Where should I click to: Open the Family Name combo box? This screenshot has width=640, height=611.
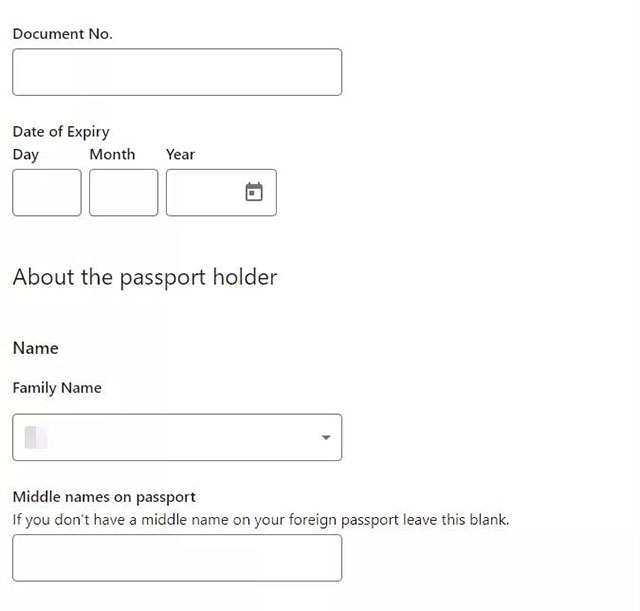(x=177, y=437)
